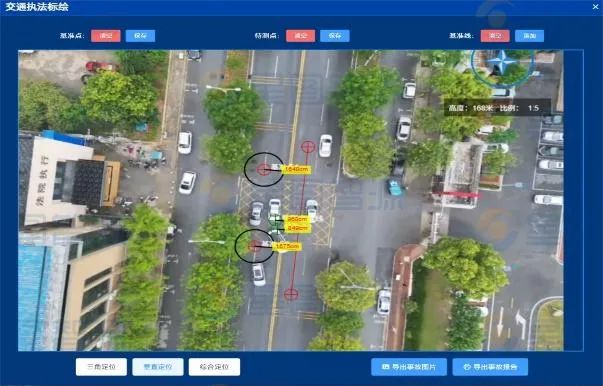Clear the 基准点 reference points

106,36
